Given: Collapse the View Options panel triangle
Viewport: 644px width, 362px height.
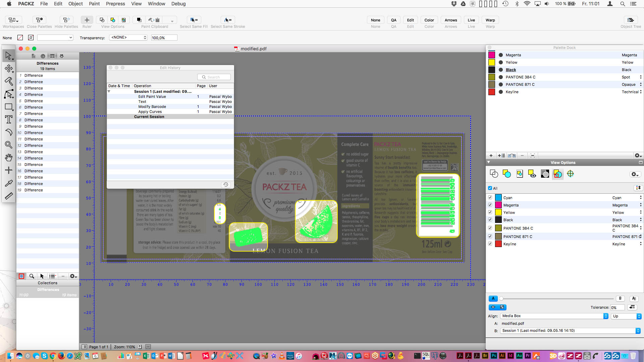Looking at the screenshot, I should click(489, 162).
